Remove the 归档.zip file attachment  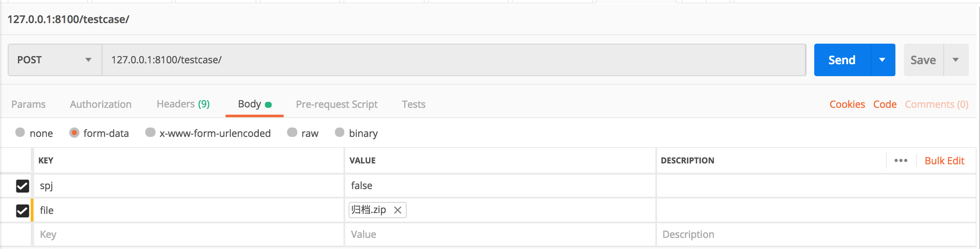(x=398, y=210)
